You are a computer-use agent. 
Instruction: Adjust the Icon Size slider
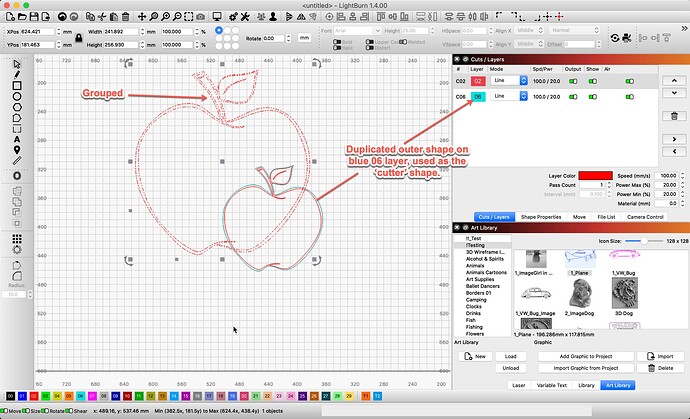coord(644,241)
